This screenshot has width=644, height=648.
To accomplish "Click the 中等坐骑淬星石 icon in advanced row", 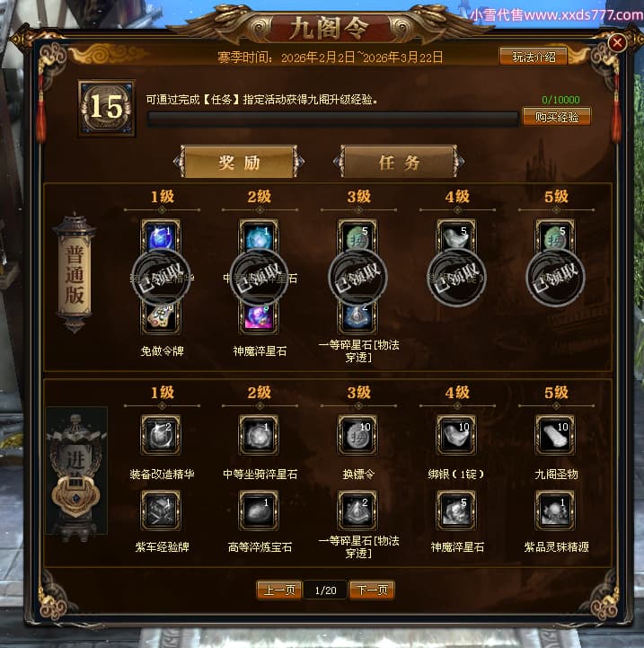I will [x=259, y=435].
